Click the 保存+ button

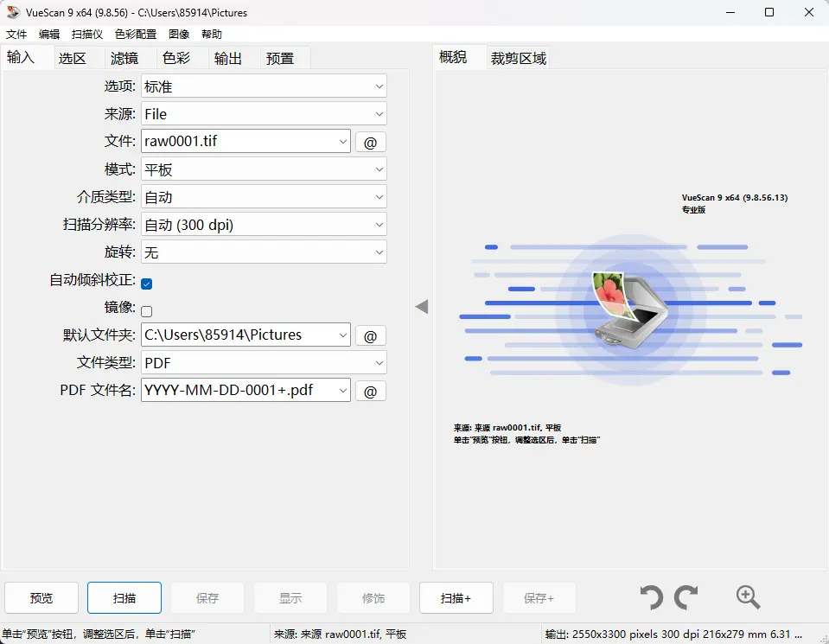(x=539, y=598)
